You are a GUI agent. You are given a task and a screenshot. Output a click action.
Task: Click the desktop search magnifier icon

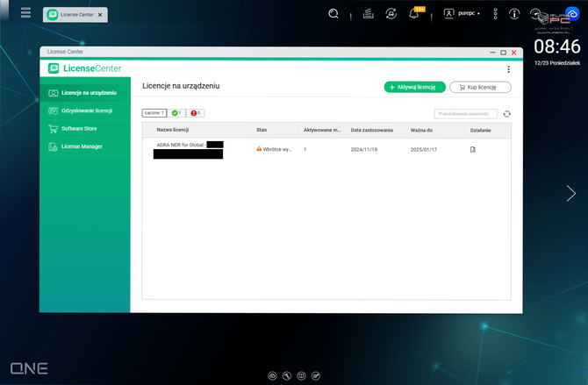pyautogui.click(x=333, y=14)
